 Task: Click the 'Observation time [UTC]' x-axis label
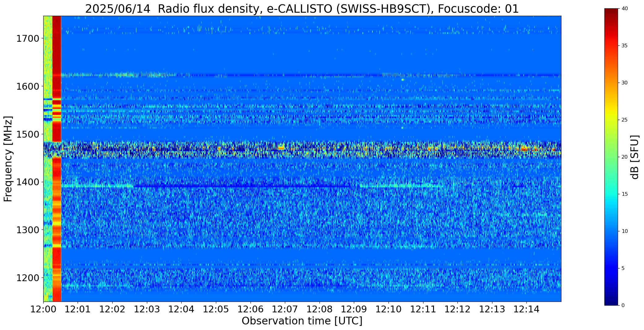tap(302, 321)
